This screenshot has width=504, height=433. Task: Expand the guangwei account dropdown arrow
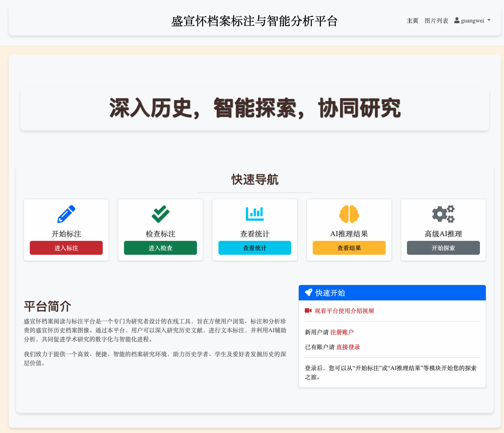489,20
